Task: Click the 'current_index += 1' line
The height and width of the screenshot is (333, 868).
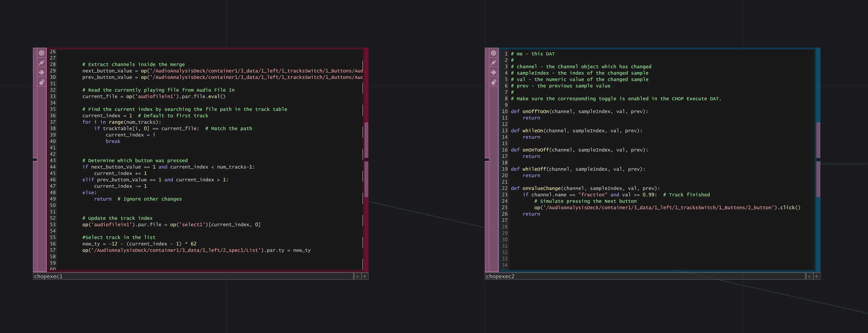Action: 120,173
